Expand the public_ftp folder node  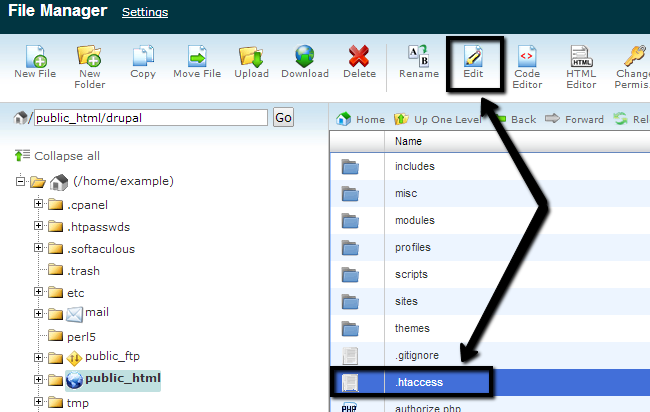click(38, 357)
